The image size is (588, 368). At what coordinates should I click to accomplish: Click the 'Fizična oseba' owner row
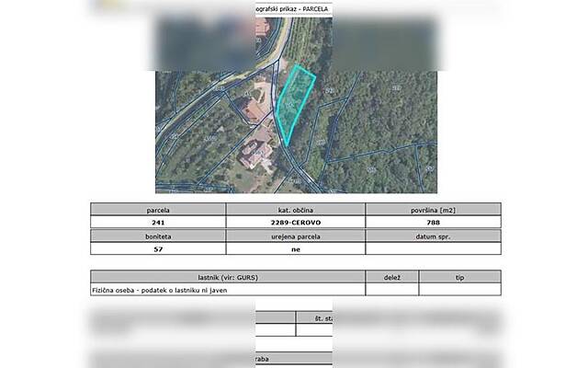point(228,289)
